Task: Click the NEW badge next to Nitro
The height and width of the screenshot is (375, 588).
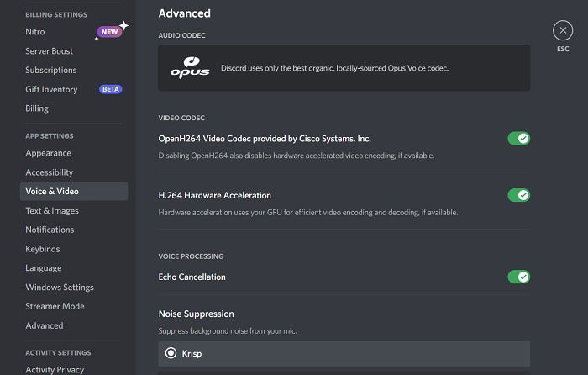Action: (109, 32)
